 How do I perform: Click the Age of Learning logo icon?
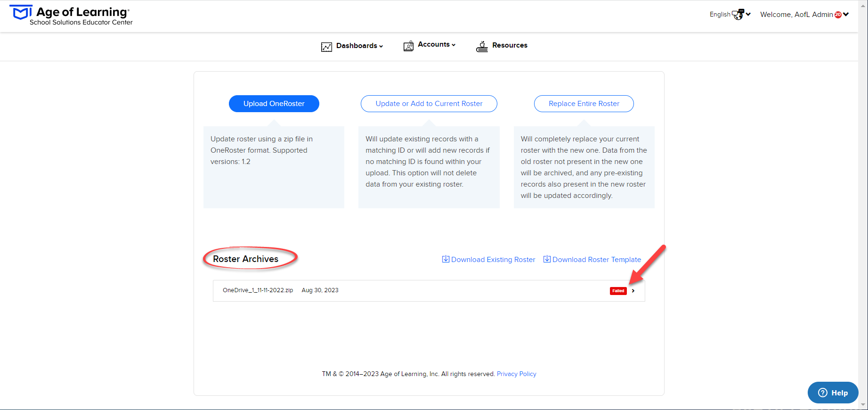pos(21,13)
